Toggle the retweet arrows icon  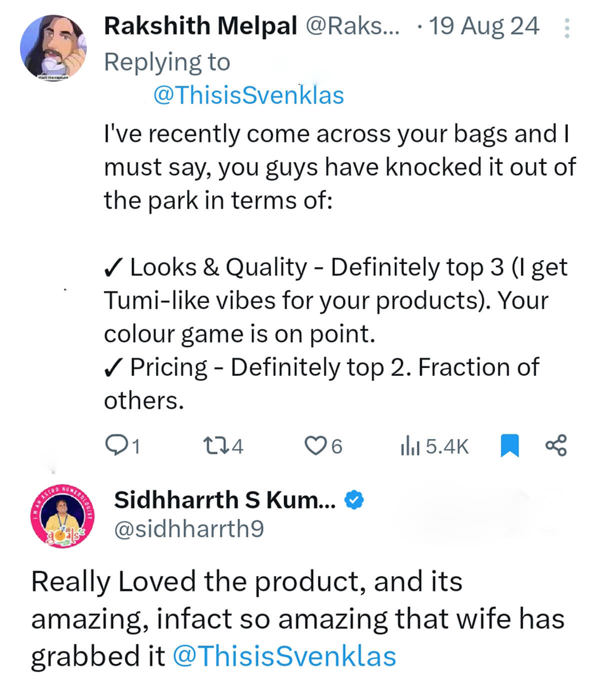coord(215,445)
